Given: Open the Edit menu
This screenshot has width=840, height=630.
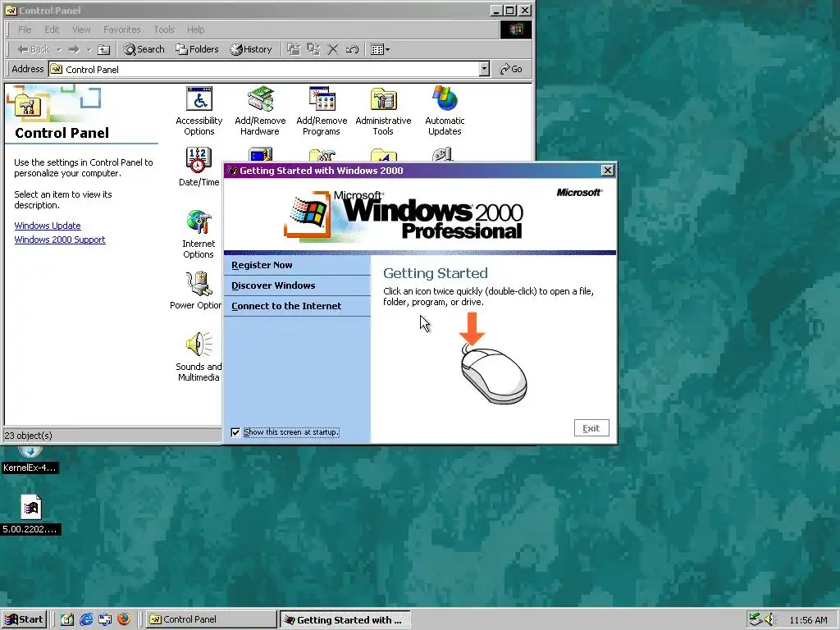Looking at the screenshot, I should coord(52,30).
